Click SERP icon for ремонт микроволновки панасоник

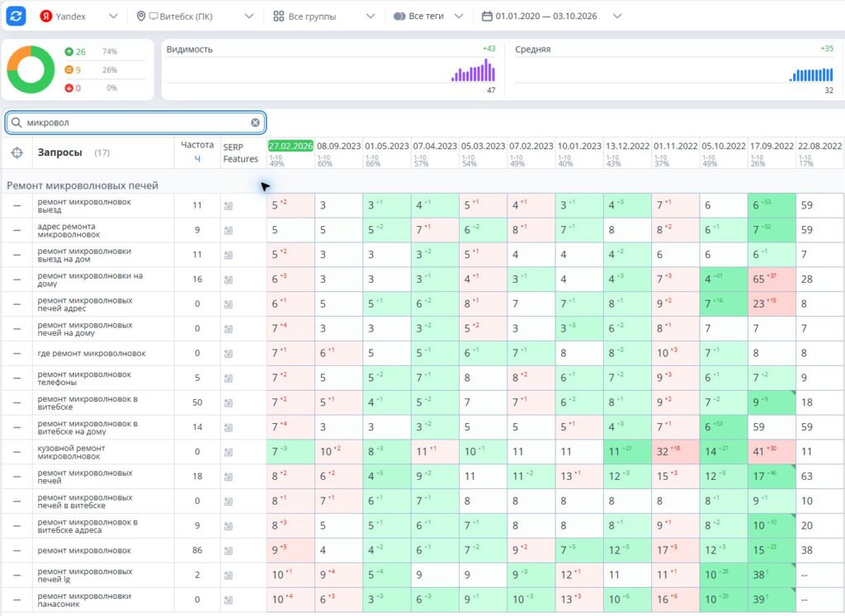click(229, 600)
